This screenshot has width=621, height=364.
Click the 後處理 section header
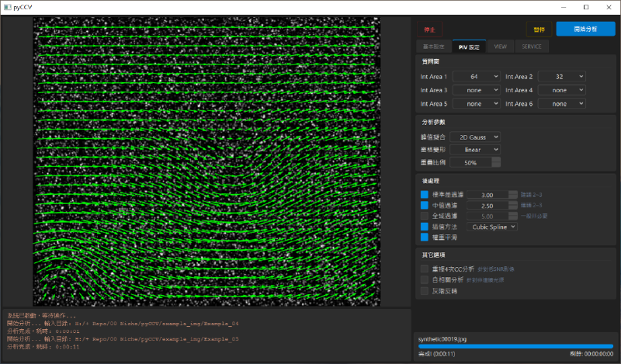click(431, 181)
